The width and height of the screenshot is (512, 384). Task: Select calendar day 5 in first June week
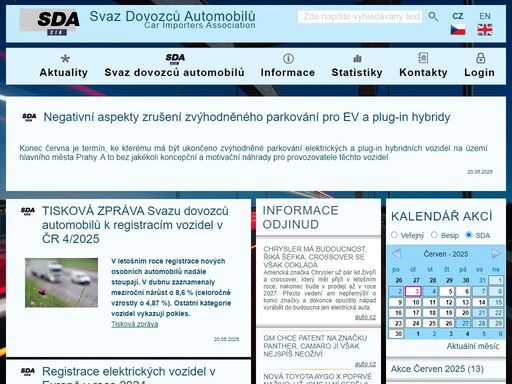(x=447, y=291)
